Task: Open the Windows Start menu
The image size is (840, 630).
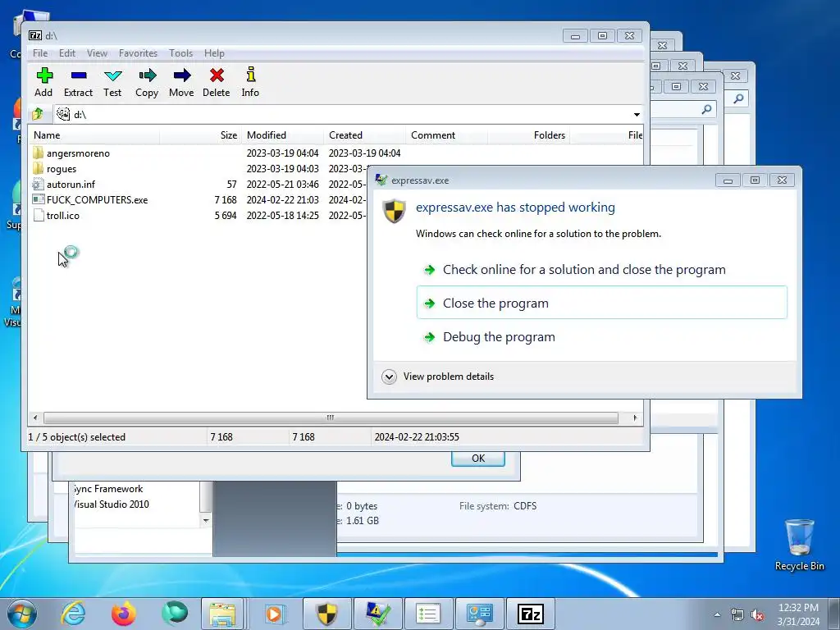Action: (x=22, y=614)
